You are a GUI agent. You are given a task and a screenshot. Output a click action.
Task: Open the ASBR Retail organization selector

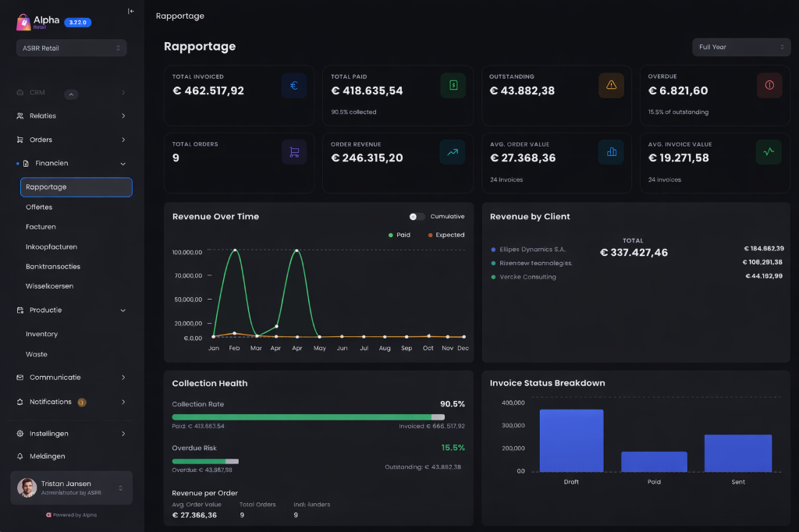[x=71, y=48]
